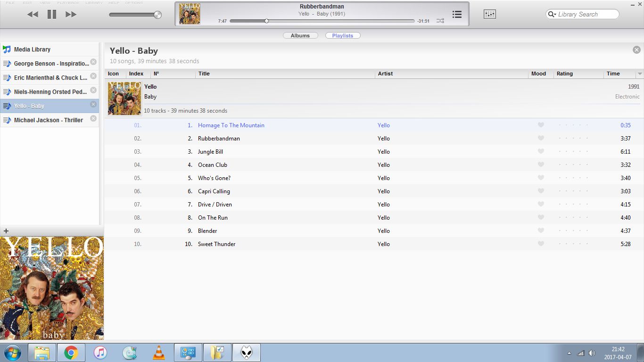Click the Yello Baby album thumbnail in header
Viewport: 644px width, 362px height.
pos(124,98)
